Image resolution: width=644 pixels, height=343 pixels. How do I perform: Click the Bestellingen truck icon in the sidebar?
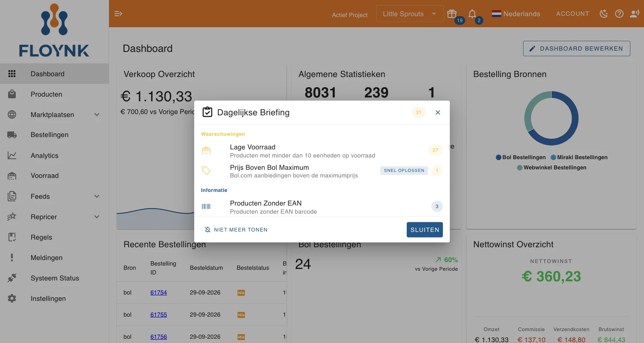[x=12, y=135]
